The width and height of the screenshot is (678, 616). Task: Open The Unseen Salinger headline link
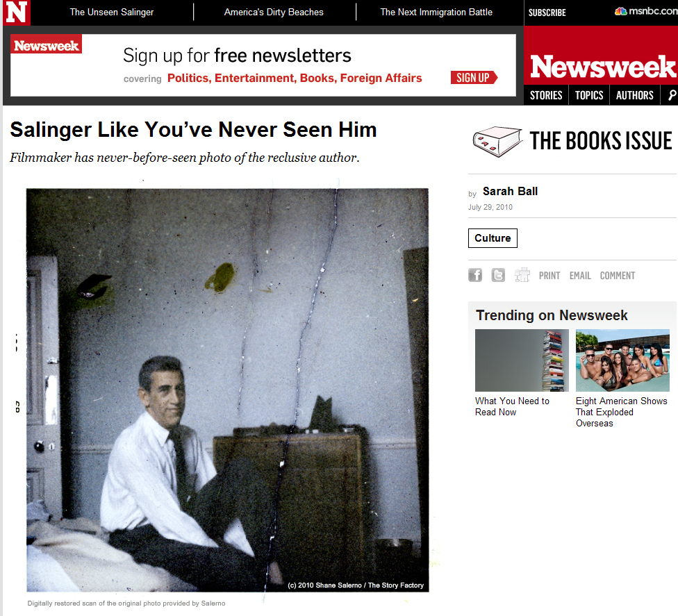[112, 12]
